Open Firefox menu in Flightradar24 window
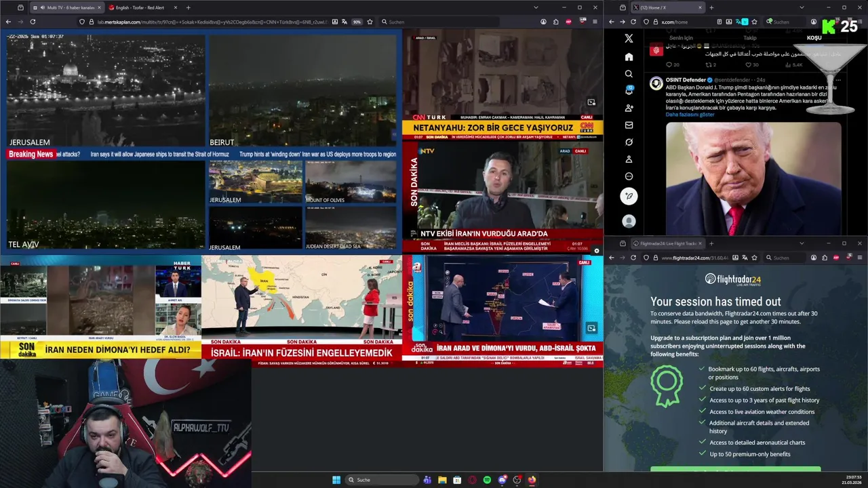This screenshot has height=488, width=868. [x=860, y=258]
